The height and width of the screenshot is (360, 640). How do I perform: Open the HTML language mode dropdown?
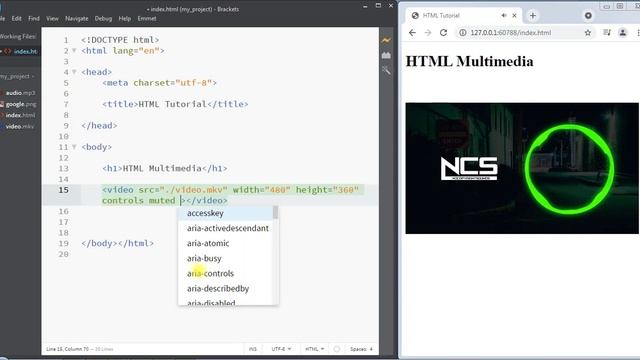pos(314,349)
